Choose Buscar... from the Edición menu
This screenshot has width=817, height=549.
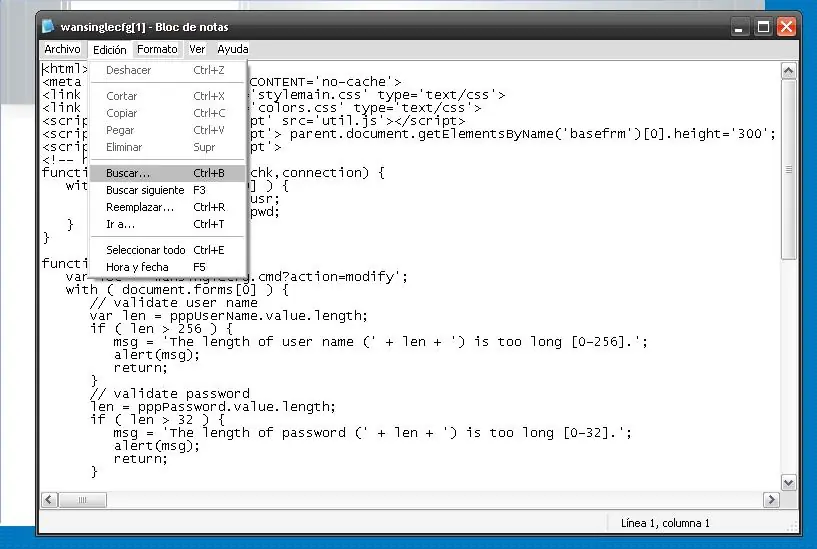tap(167, 173)
